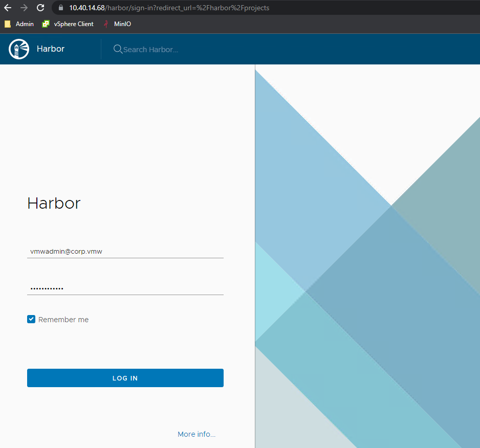Click the search magnifier icon
Image resolution: width=480 pixels, height=448 pixels.
(118, 49)
